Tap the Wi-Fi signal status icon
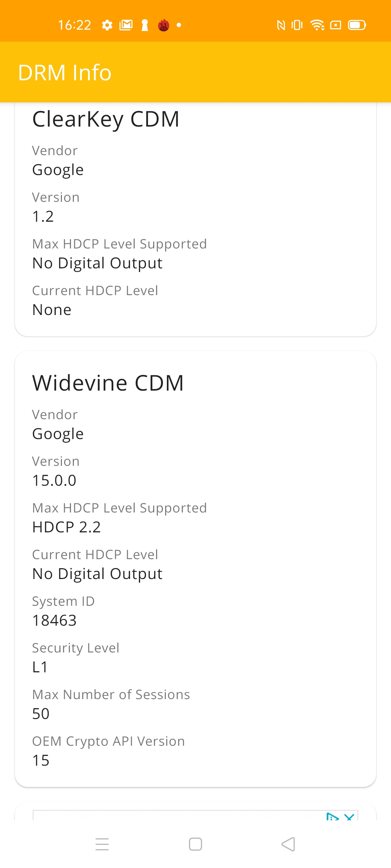This screenshot has height=868, width=391. pyautogui.click(x=318, y=25)
